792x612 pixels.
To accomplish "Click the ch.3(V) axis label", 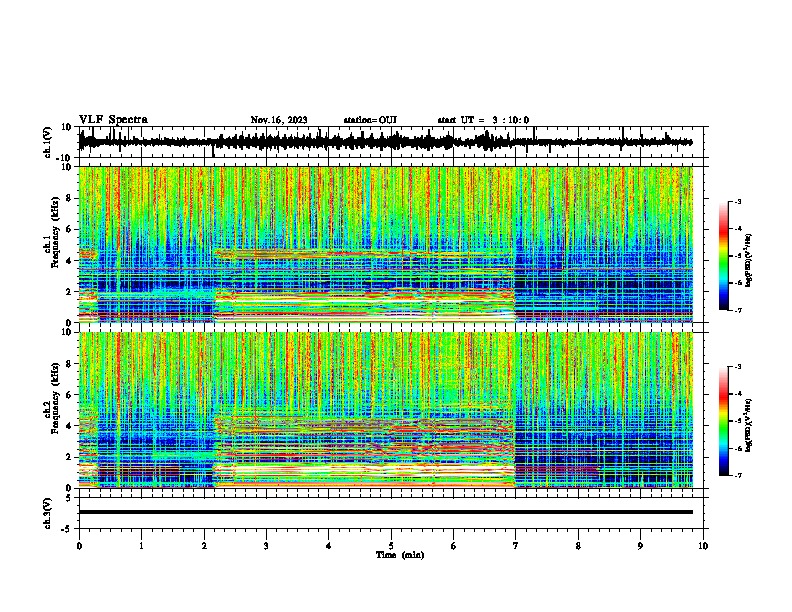I will 48,513.
